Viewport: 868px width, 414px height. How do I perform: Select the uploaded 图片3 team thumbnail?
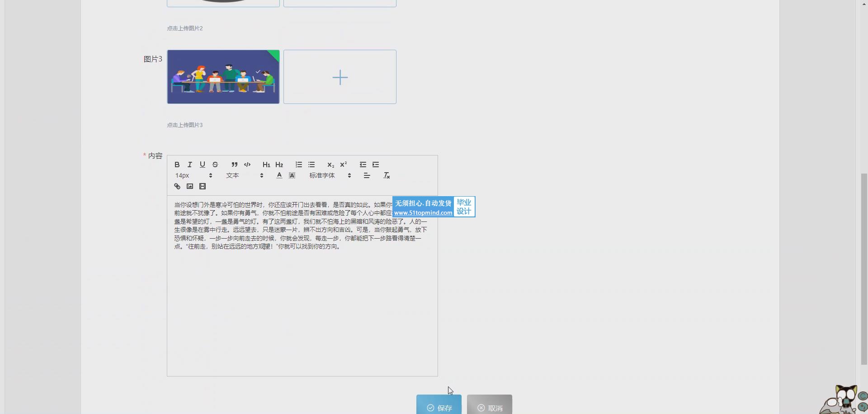point(223,77)
